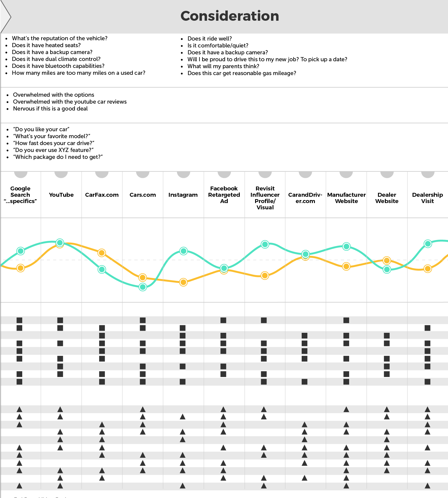Click the chevron arrow beside the Consideration header
The height and width of the screenshot is (498, 448).
[7, 17]
